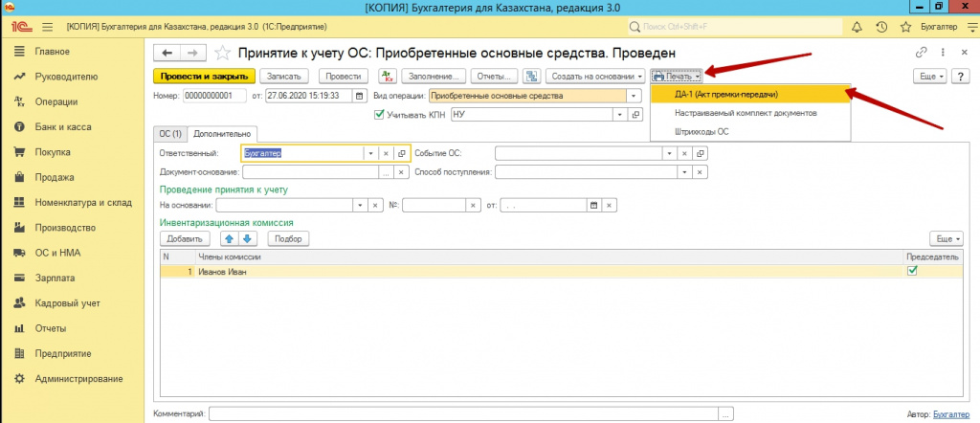Click Провести button
The image size is (980, 423).
[344, 77]
